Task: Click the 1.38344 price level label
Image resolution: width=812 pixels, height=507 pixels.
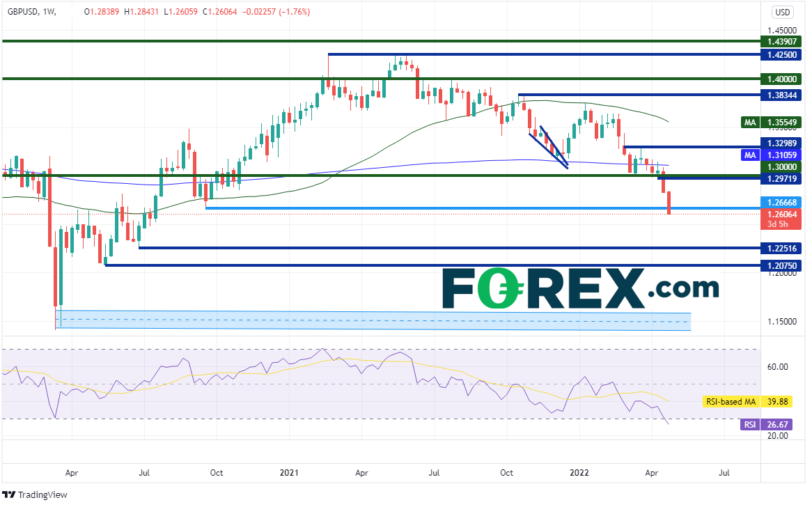Action: click(x=781, y=94)
